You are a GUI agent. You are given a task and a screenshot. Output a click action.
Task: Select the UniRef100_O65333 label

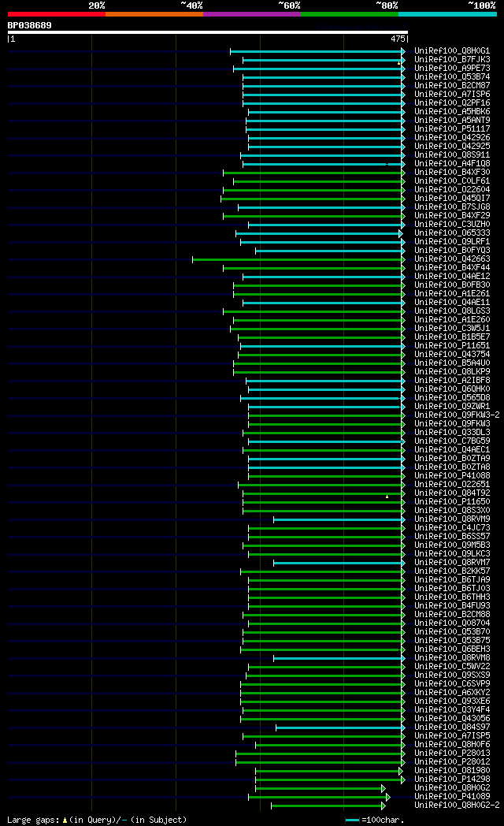tap(452, 233)
